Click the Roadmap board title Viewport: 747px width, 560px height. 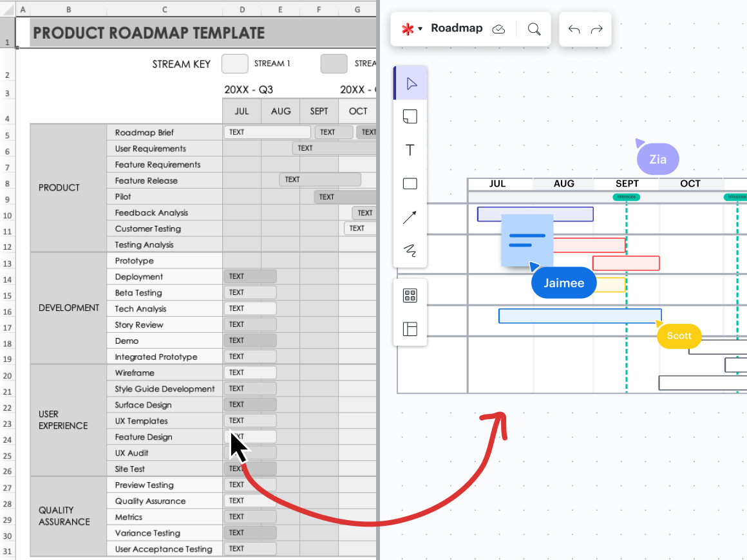pyautogui.click(x=457, y=28)
